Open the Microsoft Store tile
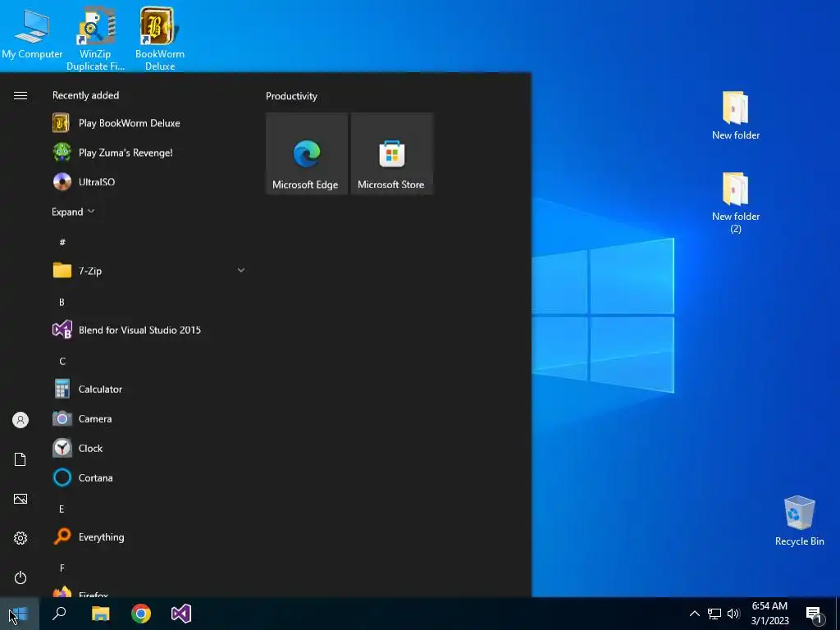The width and height of the screenshot is (840, 630). click(x=391, y=153)
